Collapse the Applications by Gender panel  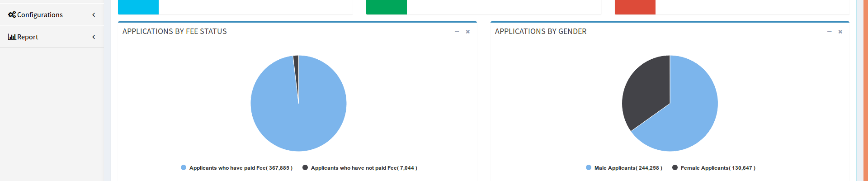click(829, 32)
